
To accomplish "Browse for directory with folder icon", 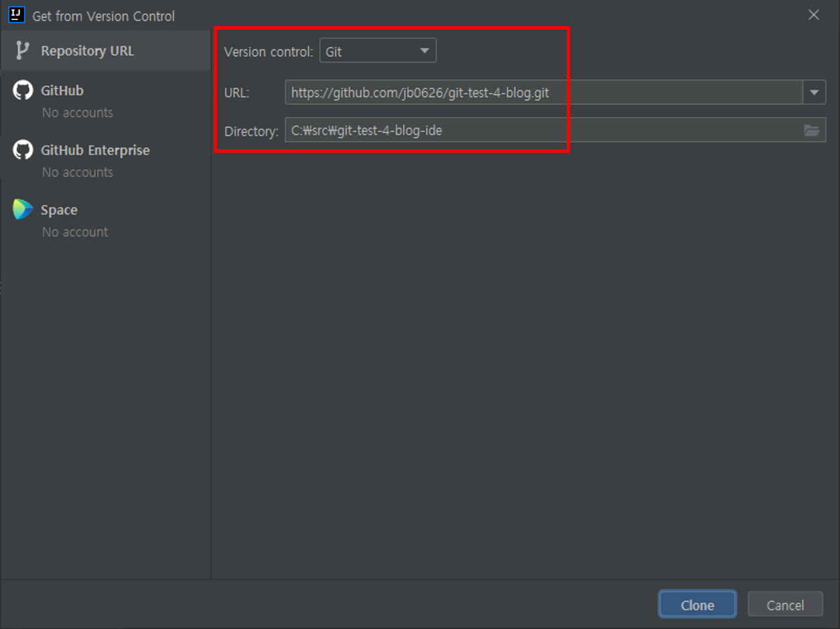I will click(x=811, y=130).
